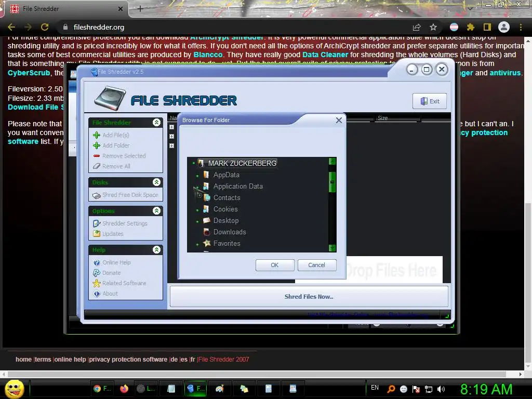Click the Downloads folder icon
532x399 pixels.
click(x=206, y=232)
